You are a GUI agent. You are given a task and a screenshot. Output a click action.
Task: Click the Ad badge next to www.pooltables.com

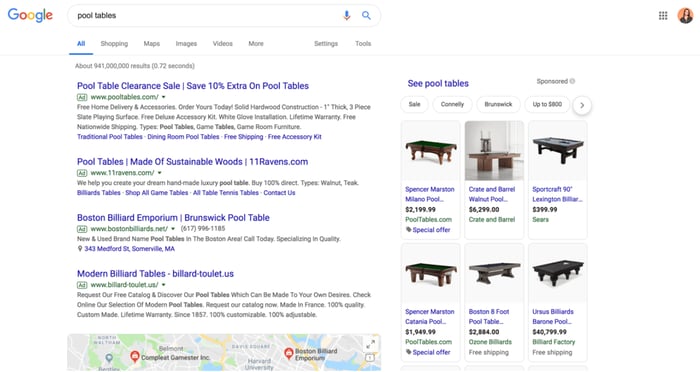(82, 97)
